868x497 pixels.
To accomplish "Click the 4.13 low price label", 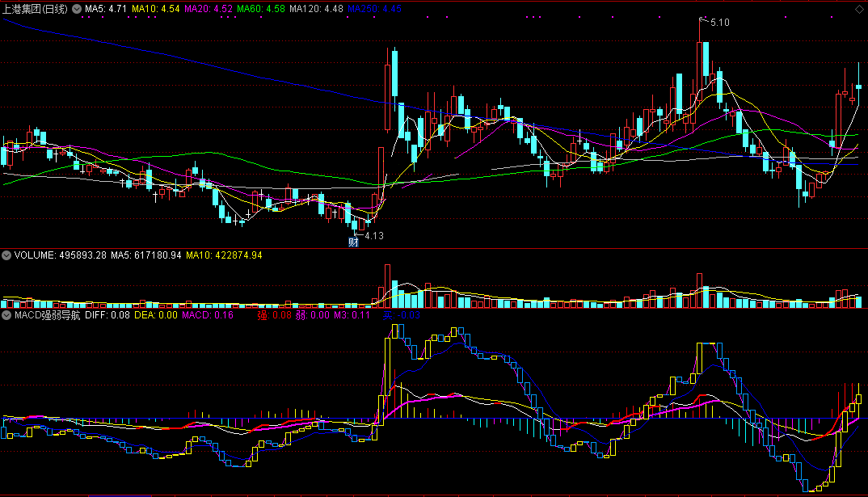I will (374, 236).
